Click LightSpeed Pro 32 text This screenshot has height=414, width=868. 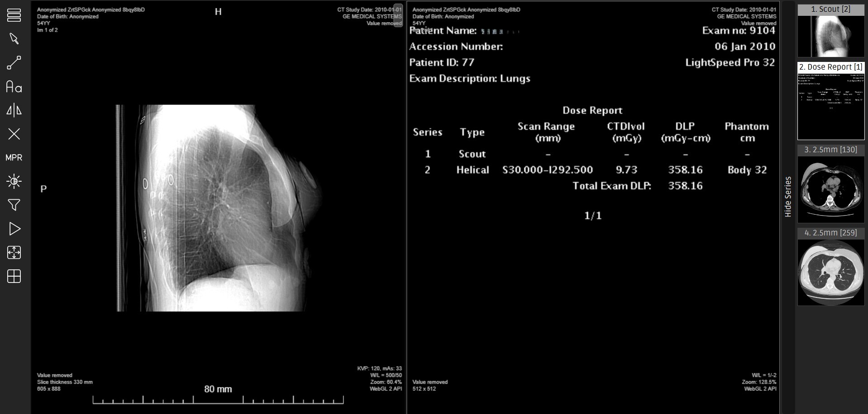(730, 62)
